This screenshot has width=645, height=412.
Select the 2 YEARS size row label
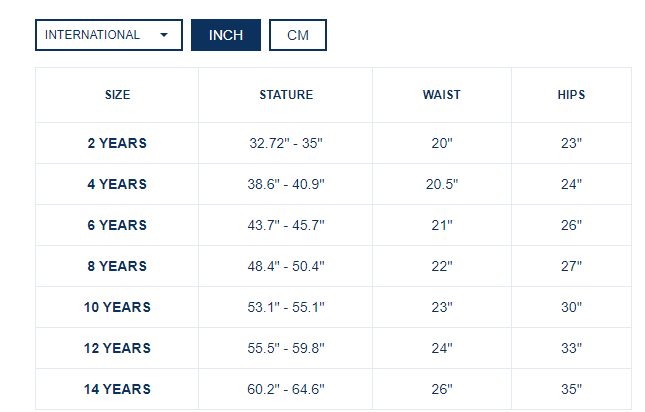coord(117,143)
